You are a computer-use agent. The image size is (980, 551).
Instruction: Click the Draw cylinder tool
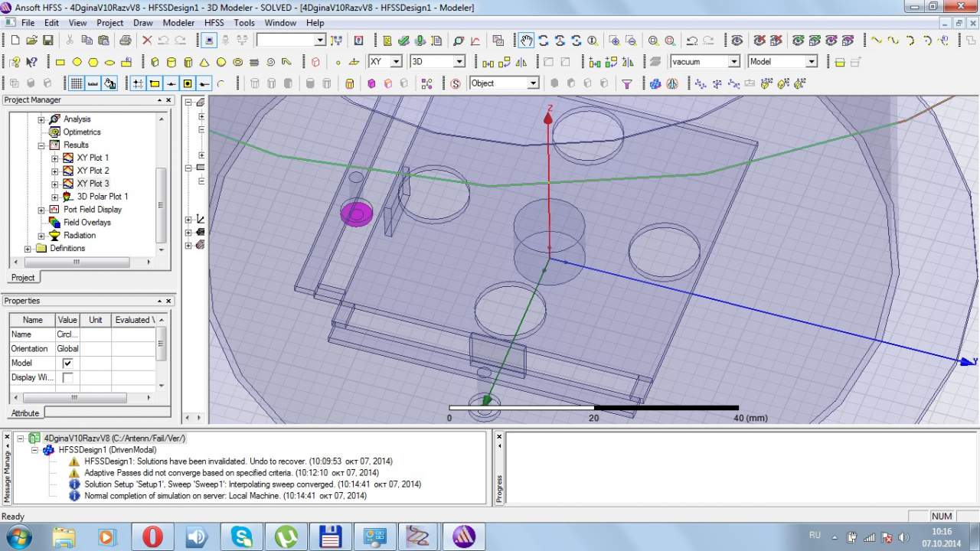171,62
